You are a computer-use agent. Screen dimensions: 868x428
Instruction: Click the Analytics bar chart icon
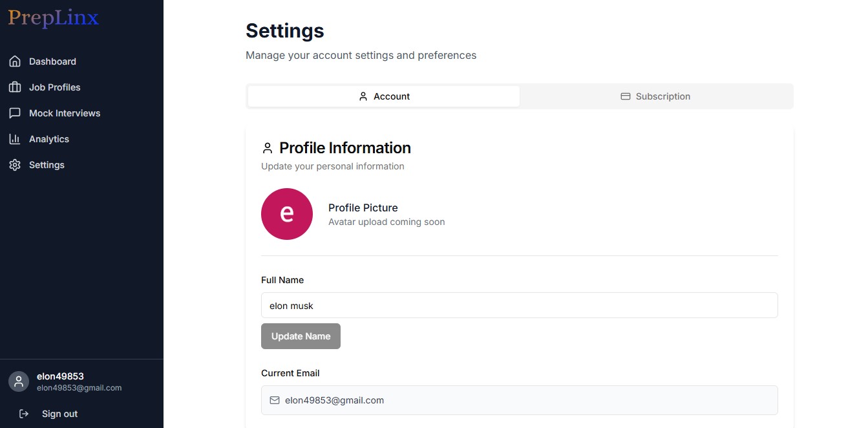(x=15, y=138)
